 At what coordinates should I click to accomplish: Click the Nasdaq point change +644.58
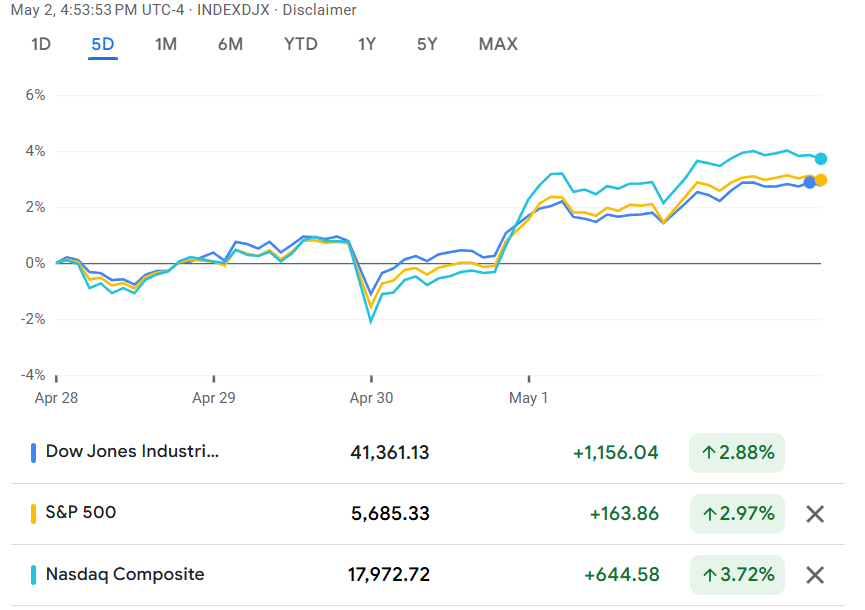pyautogui.click(x=622, y=575)
